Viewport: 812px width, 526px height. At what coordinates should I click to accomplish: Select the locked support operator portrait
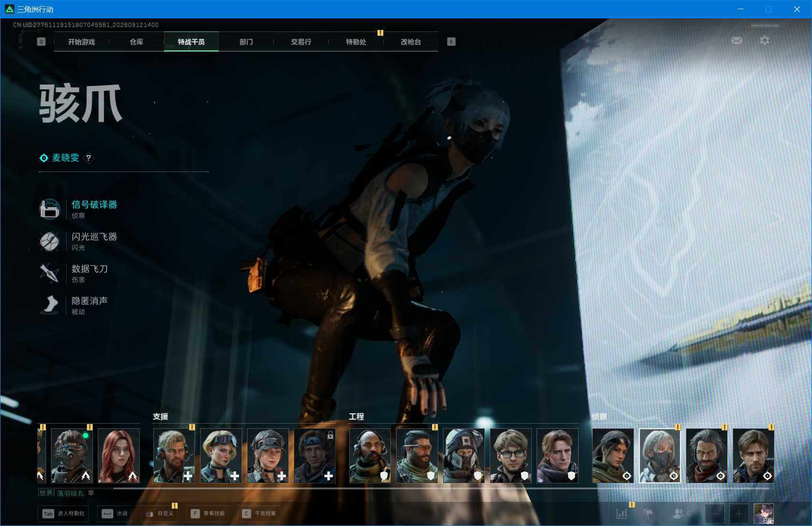click(315, 455)
